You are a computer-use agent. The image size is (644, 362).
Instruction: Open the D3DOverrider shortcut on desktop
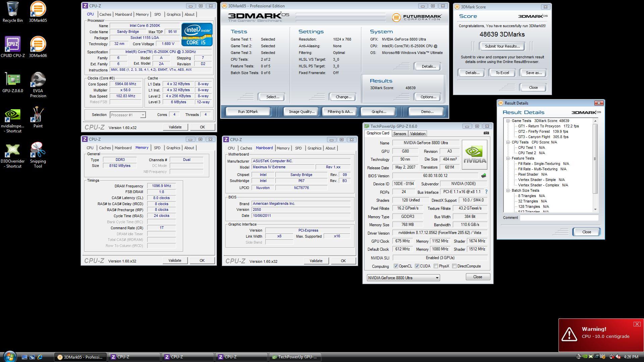click(x=12, y=155)
